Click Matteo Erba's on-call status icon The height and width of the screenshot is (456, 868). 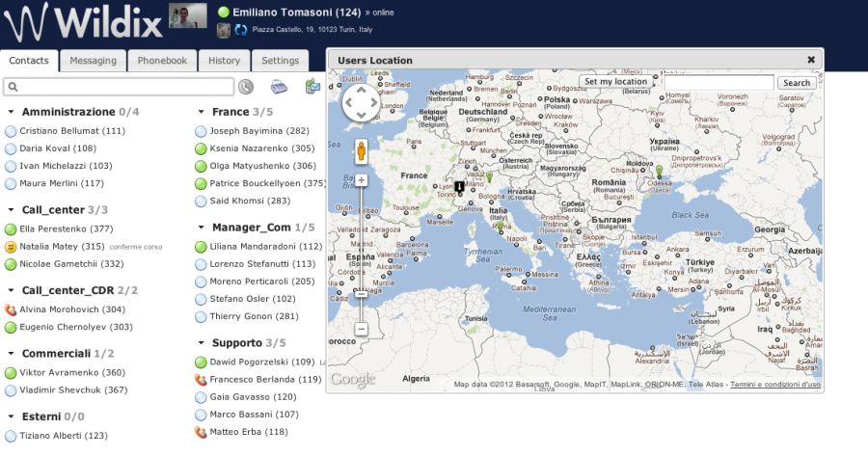201,432
